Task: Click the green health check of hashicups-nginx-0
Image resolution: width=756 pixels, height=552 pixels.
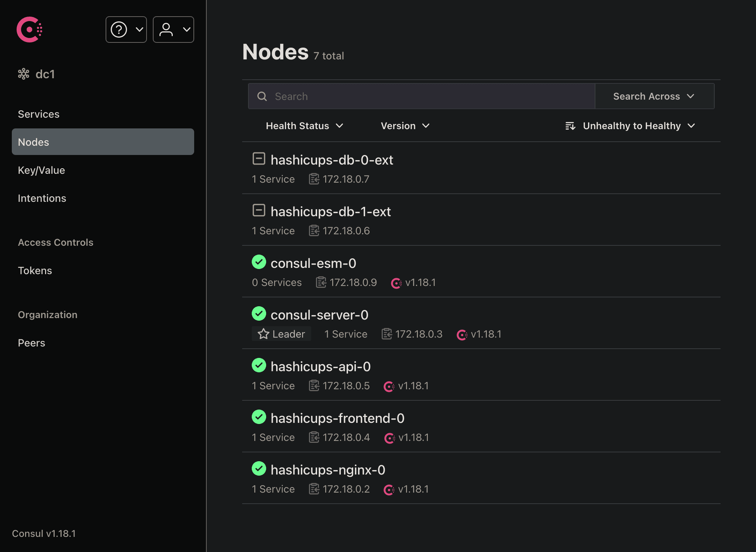Action: click(259, 469)
